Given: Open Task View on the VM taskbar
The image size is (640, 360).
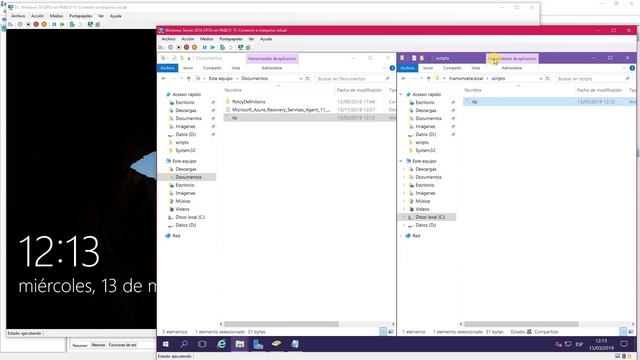Looking at the screenshot, I should point(202,344).
